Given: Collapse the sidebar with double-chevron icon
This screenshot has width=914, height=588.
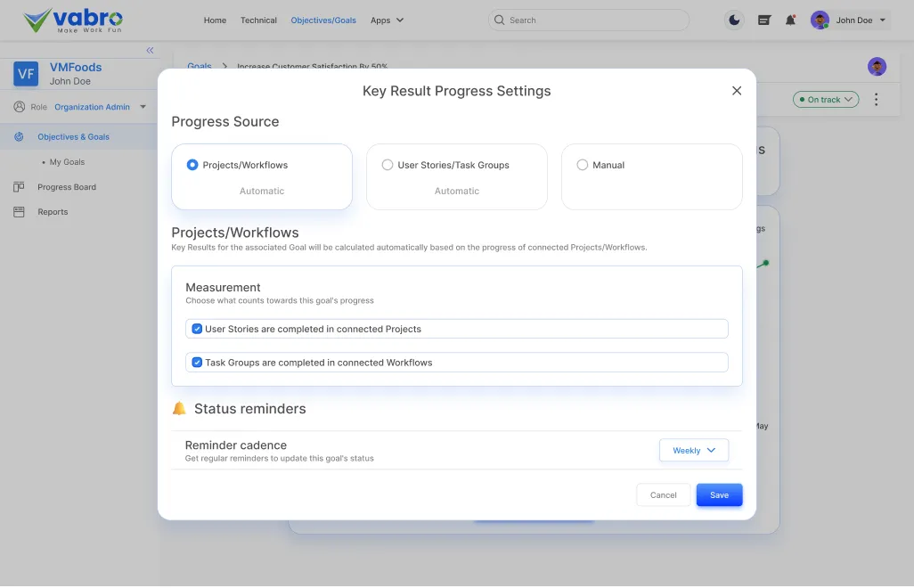Looking at the screenshot, I should click(x=150, y=51).
